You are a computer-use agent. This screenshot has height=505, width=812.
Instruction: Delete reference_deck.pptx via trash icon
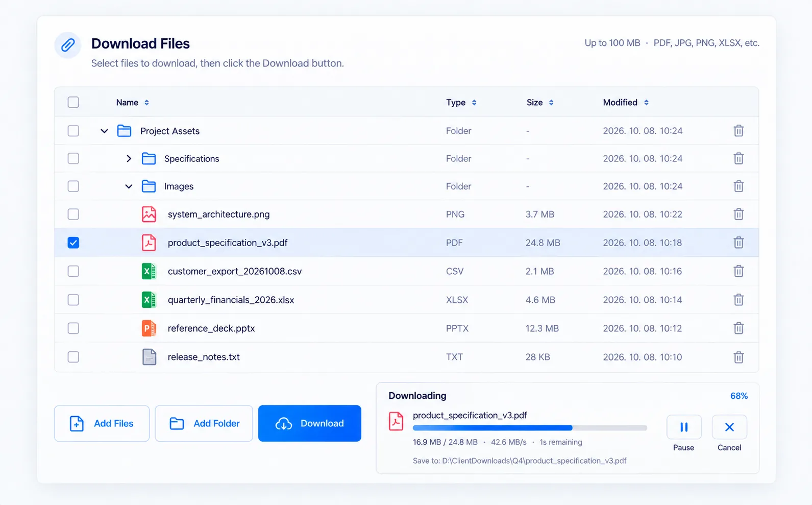[739, 328]
